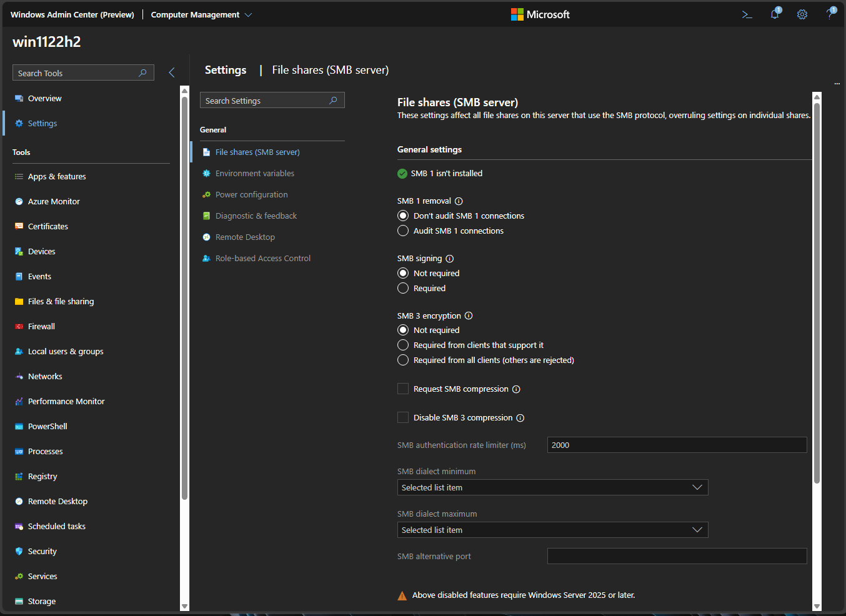Open the PowerShell console icon in header

tap(747, 14)
